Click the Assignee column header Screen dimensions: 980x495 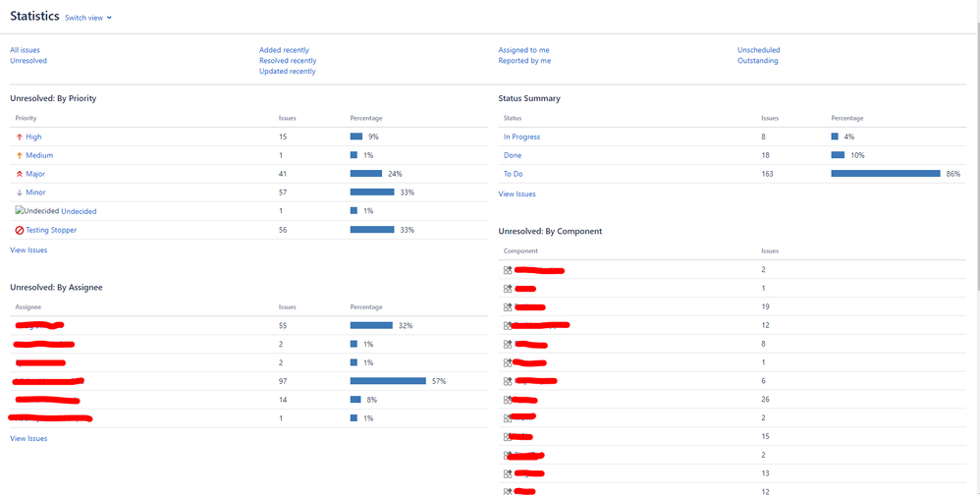pyautogui.click(x=28, y=306)
